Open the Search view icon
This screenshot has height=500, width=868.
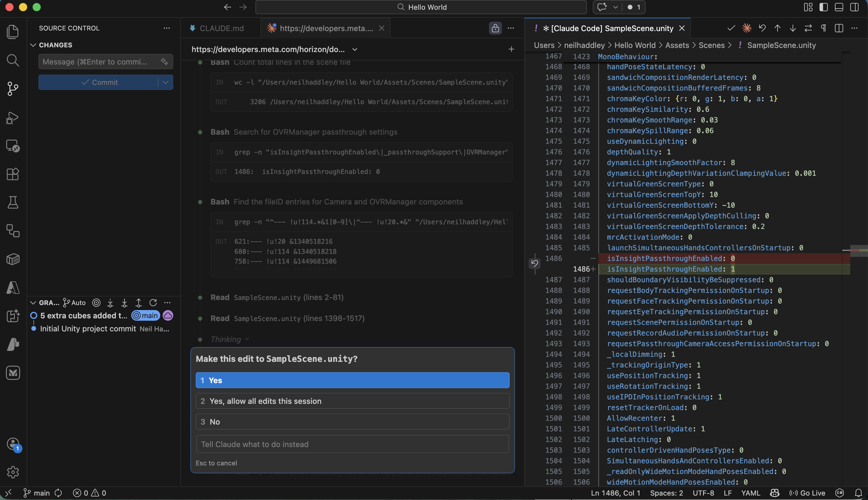click(13, 60)
